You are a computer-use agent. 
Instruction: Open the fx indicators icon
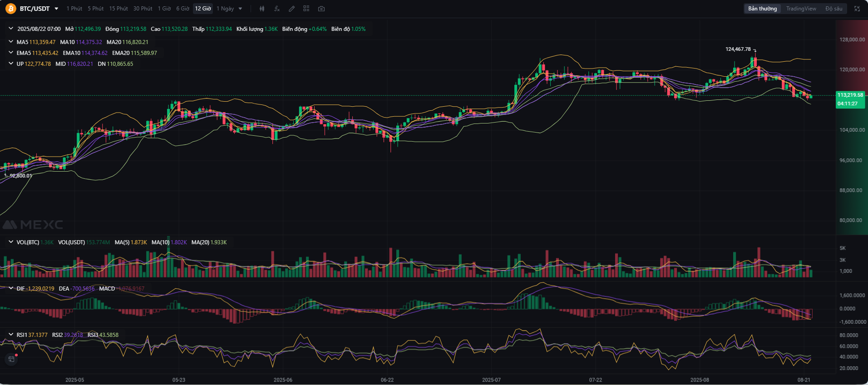tap(277, 9)
